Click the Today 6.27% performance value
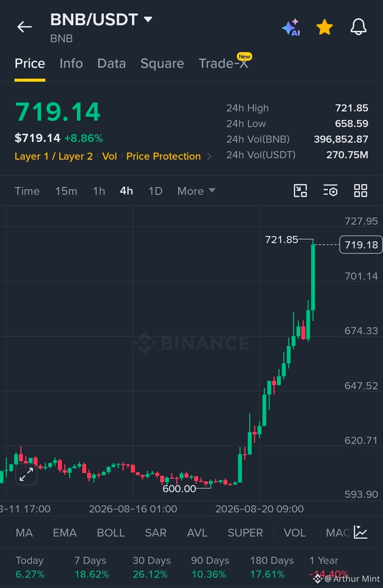 30,574
